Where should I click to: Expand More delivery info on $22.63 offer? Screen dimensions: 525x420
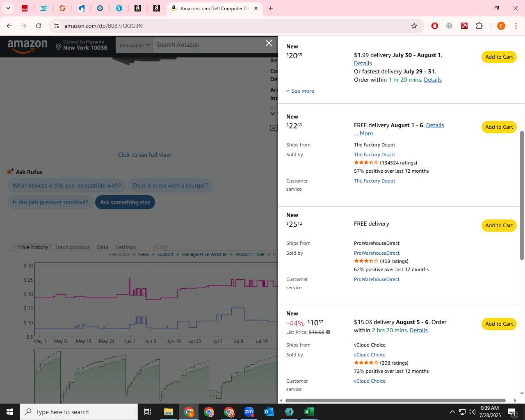366,133
